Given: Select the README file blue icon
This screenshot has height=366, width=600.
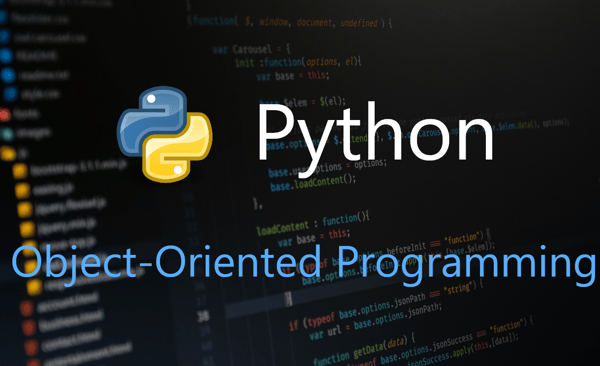Looking at the screenshot, I should coord(6,56).
